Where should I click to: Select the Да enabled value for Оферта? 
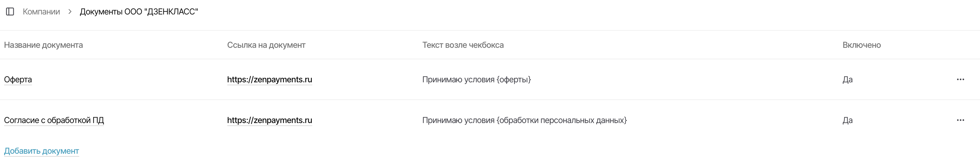(847, 79)
